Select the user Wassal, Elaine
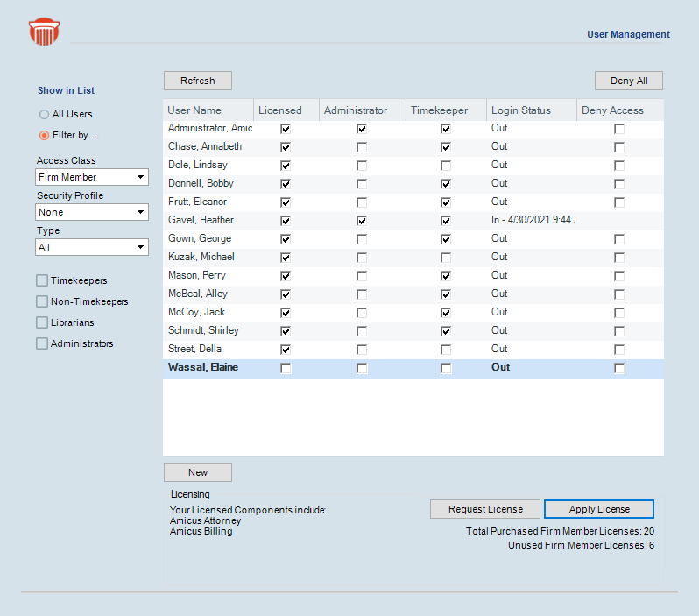The width and height of the screenshot is (699, 616). [203, 367]
